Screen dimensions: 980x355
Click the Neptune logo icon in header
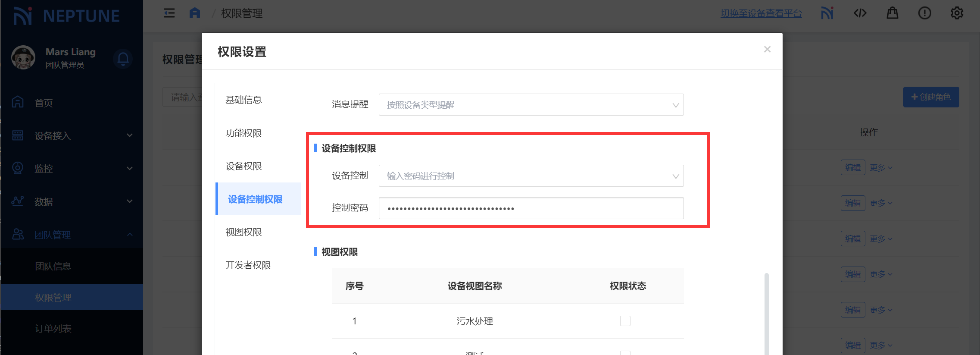click(827, 13)
